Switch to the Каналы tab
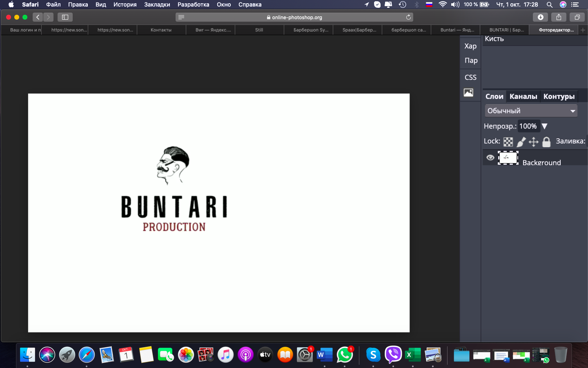This screenshot has width=588, height=368. (x=523, y=96)
